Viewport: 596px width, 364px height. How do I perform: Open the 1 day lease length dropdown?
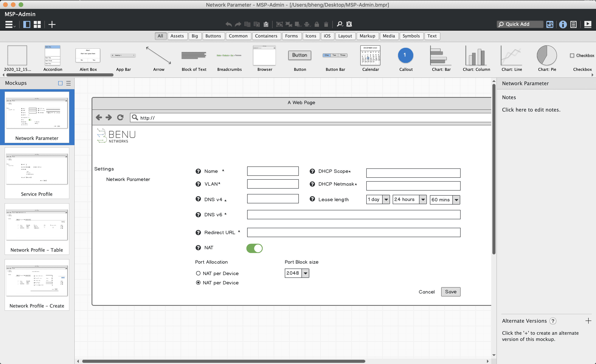(386, 199)
